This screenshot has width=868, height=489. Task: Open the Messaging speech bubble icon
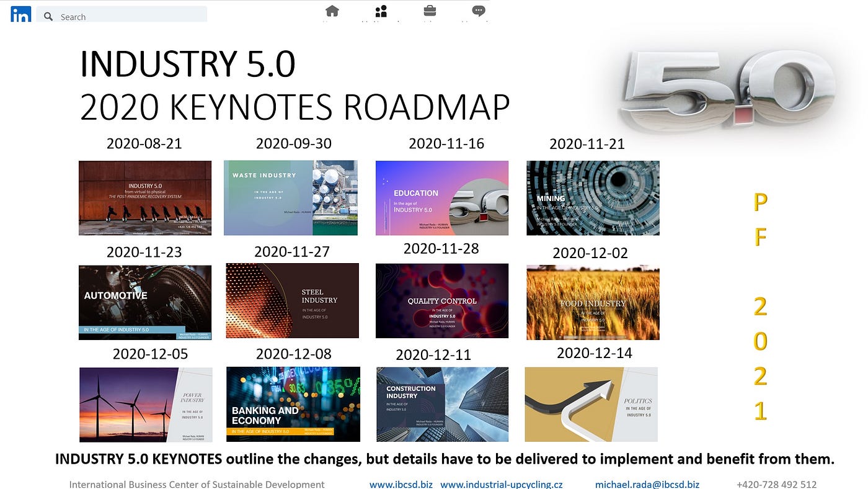pyautogui.click(x=479, y=11)
